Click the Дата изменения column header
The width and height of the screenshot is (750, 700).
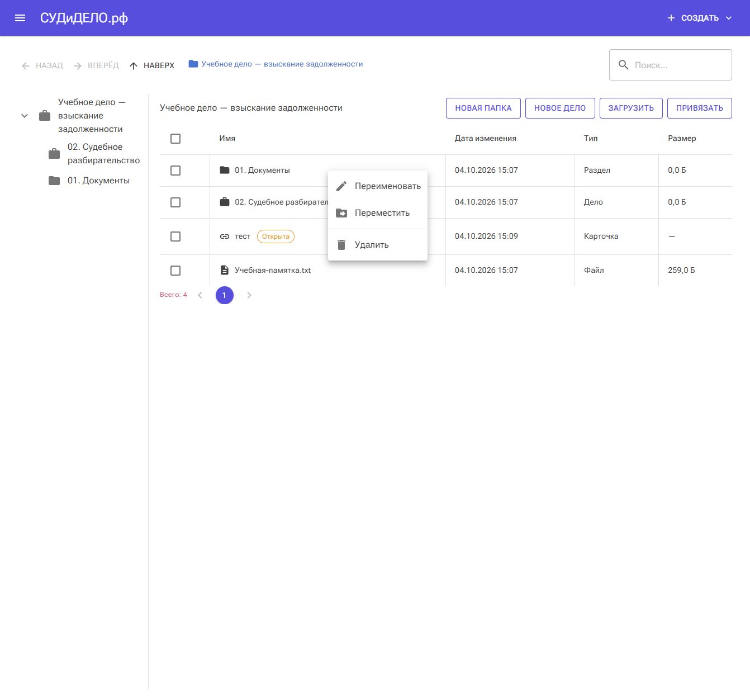click(x=486, y=138)
